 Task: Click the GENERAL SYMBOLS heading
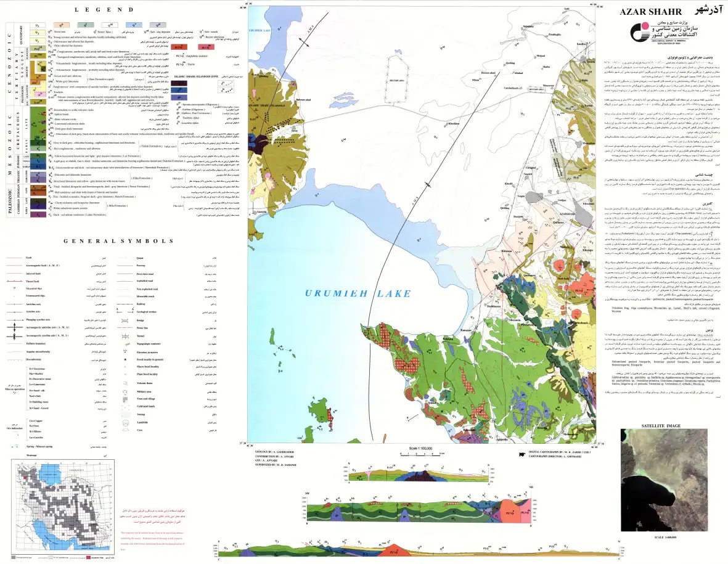(x=118, y=241)
